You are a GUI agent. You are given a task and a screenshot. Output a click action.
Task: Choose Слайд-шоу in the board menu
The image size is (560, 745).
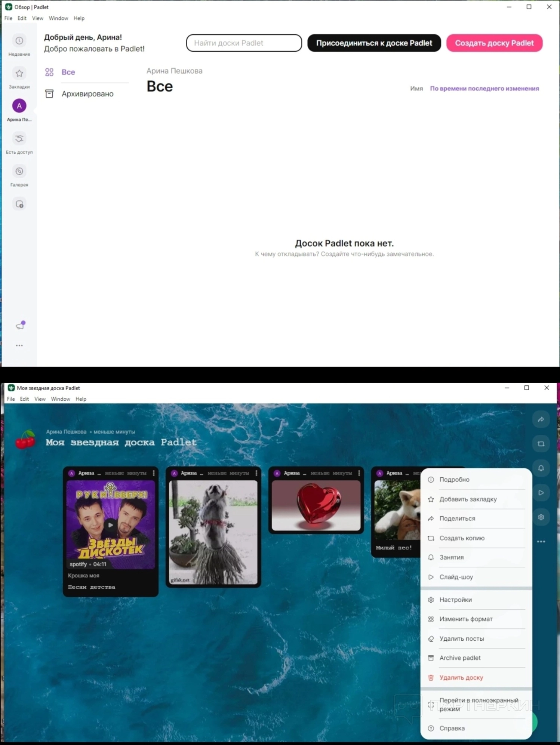[476, 577]
